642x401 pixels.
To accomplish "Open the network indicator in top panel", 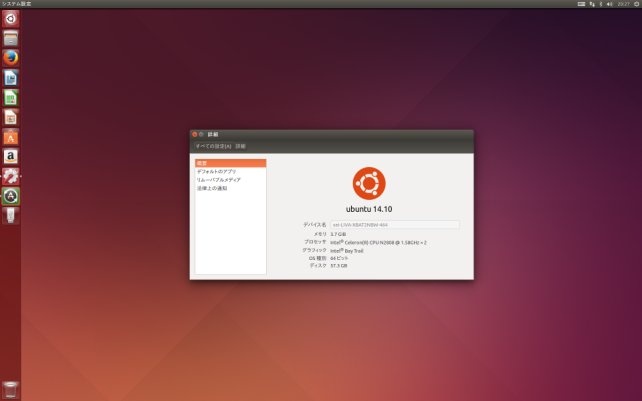I will tap(592, 4).
